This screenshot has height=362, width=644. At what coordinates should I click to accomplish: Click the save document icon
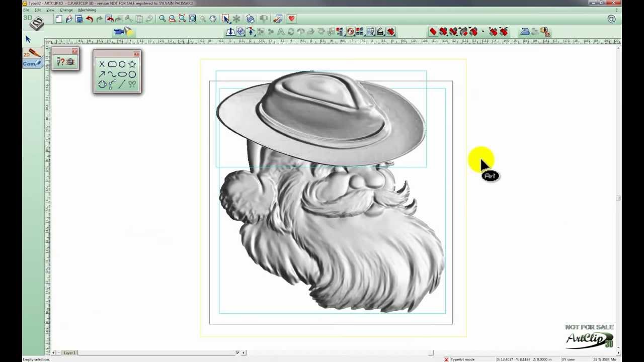coord(79,19)
